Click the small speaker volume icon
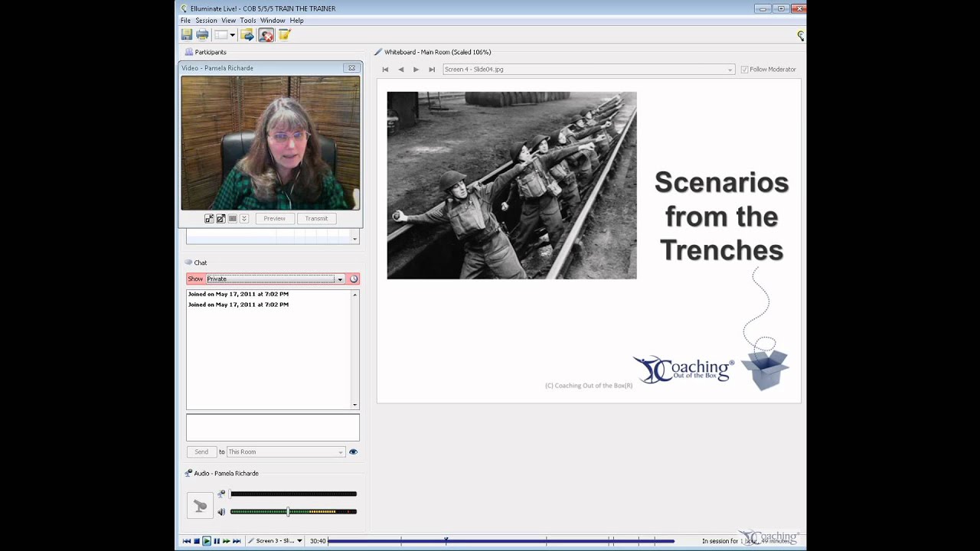 (221, 512)
